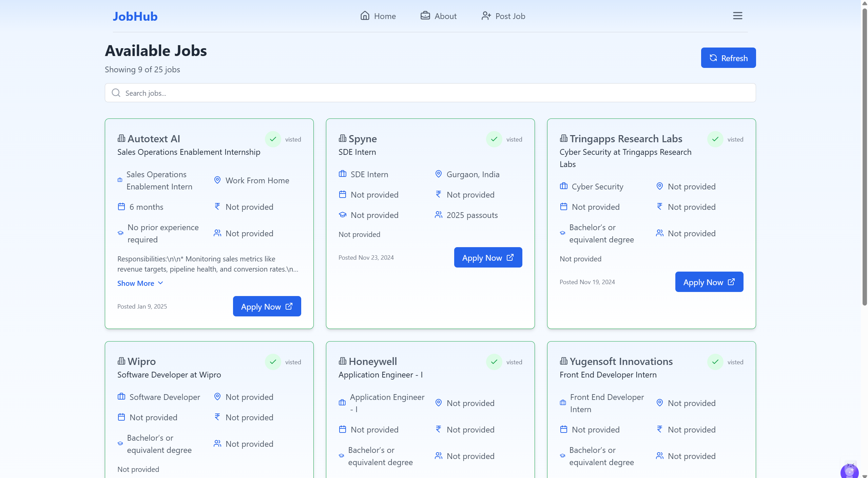Click the 'Gurgaon, India' location text
The width and height of the screenshot is (868, 478).
pos(473,174)
